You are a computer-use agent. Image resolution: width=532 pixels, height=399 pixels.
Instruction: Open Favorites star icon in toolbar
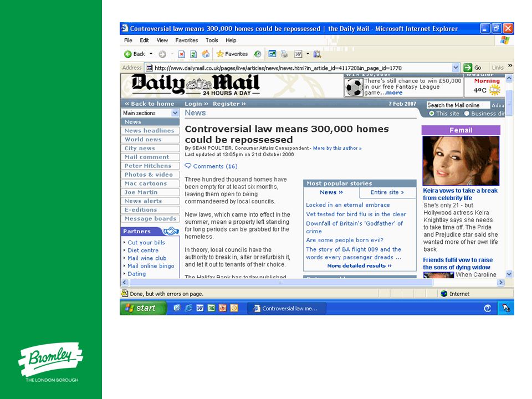click(x=220, y=54)
